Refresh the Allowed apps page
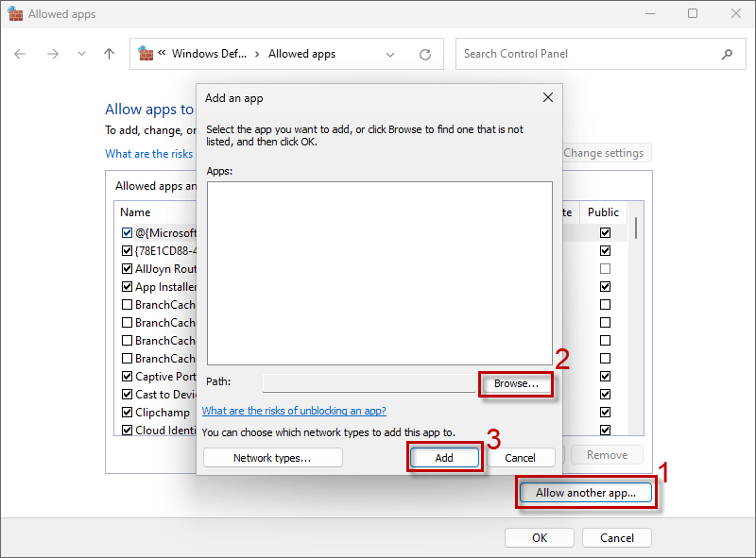756x558 pixels. [424, 55]
